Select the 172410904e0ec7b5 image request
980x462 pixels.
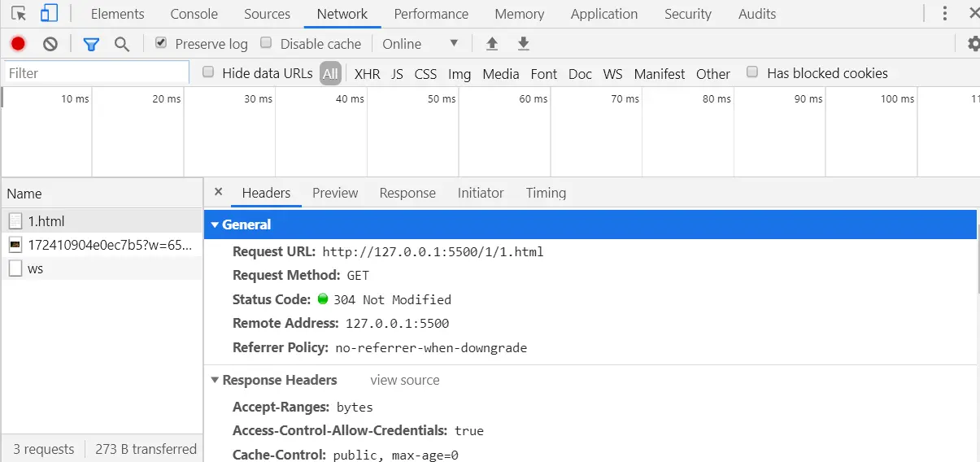(102, 244)
